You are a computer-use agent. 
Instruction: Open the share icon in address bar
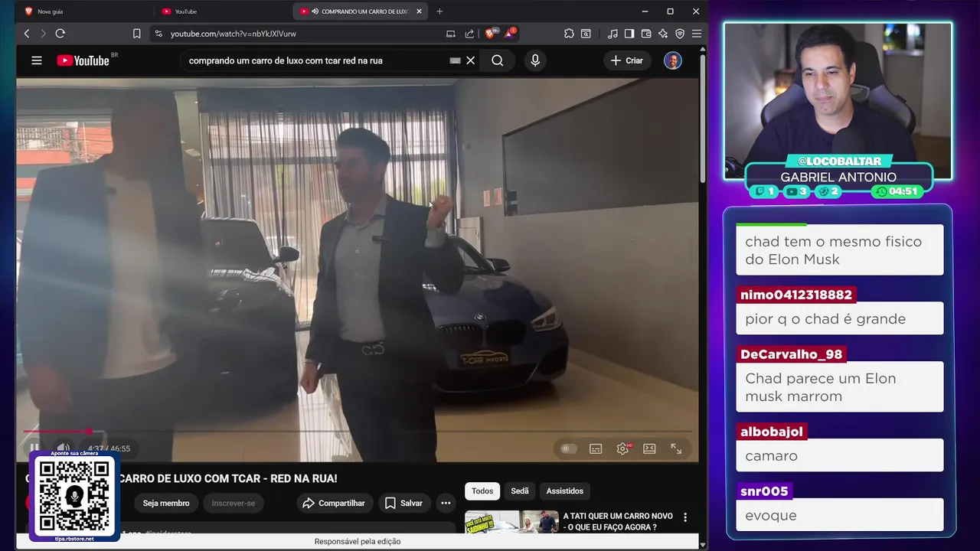click(469, 34)
